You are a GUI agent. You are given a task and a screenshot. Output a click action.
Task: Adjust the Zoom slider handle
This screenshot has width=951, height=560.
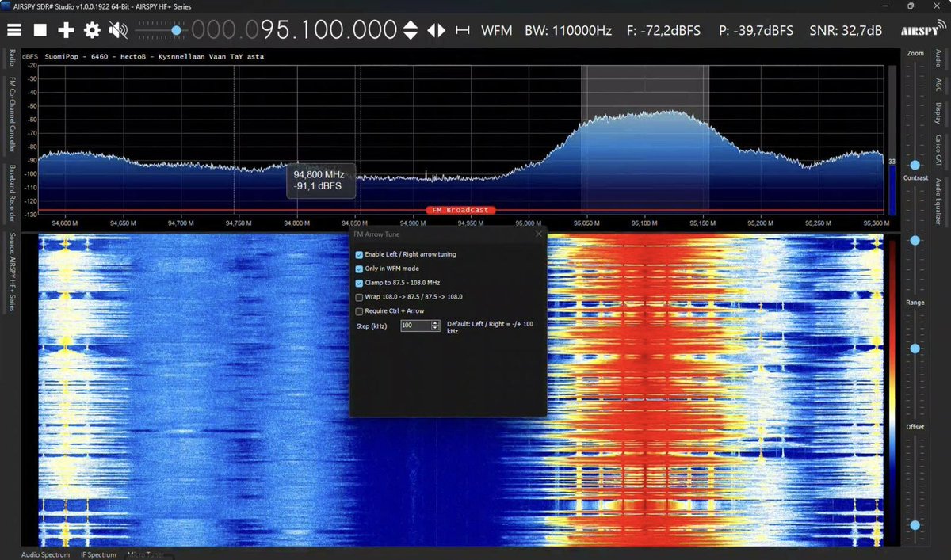(x=915, y=165)
